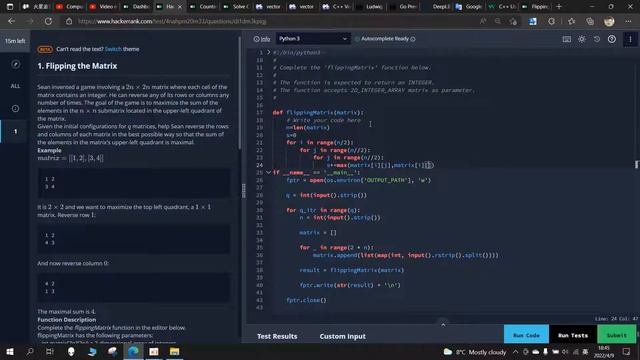Click the Run Tests button
Image resolution: width=640 pixels, height=360 pixels.
[x=573, y=335]
